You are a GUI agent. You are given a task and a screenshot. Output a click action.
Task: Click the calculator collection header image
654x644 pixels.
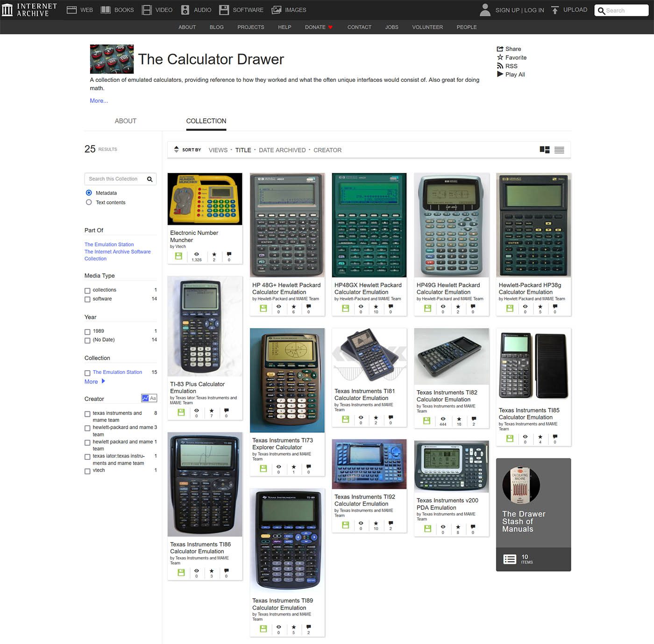click(112, 59)
